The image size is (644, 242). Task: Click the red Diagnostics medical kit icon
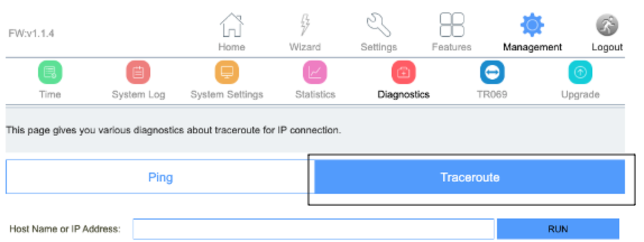(x=403, y=72)
